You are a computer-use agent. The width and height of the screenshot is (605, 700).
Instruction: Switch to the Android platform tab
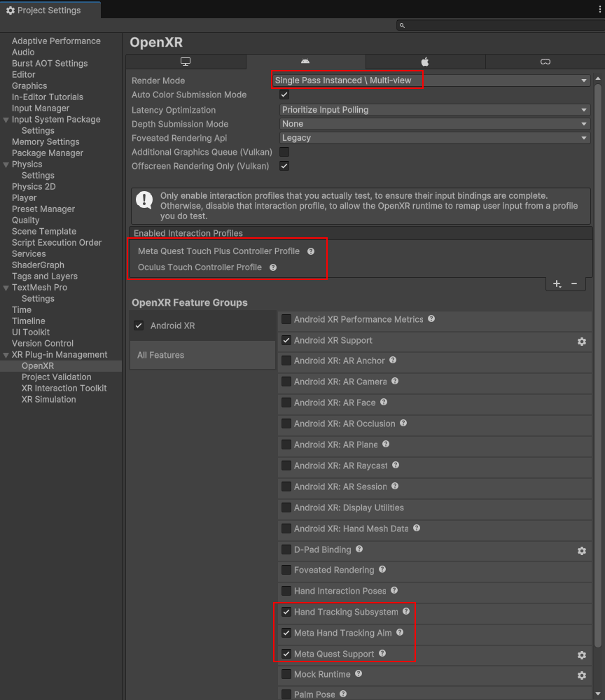(305, 62)
